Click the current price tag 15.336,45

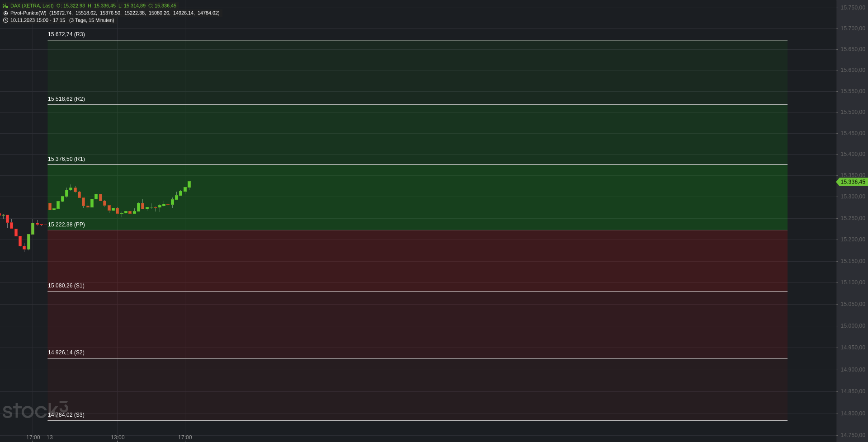tap(852, 182)
